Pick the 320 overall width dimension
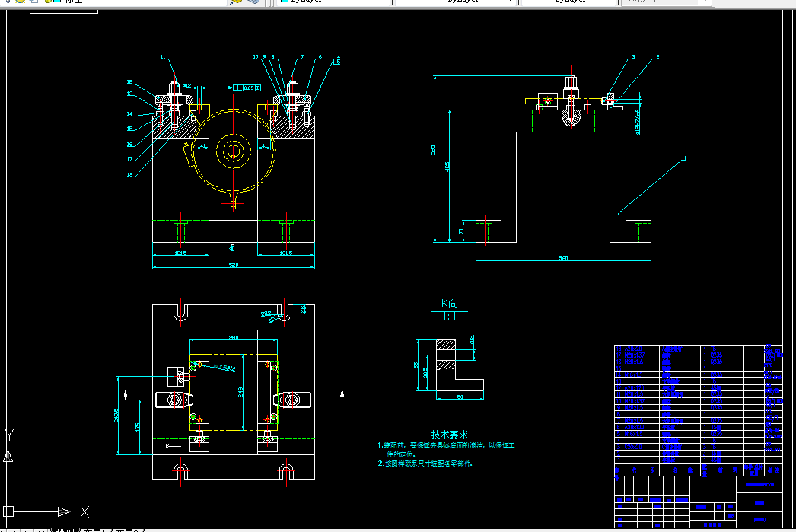Image resolution: width=796 pixels, height=532 pixels. (x=234, y=265)
